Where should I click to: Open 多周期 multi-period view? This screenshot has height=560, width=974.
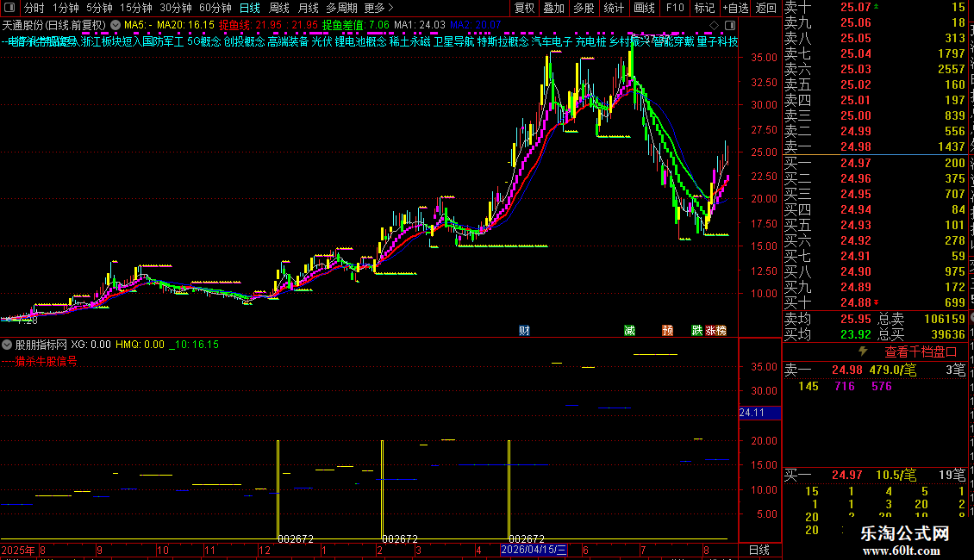pyautogui.click(x=341, y=8)
